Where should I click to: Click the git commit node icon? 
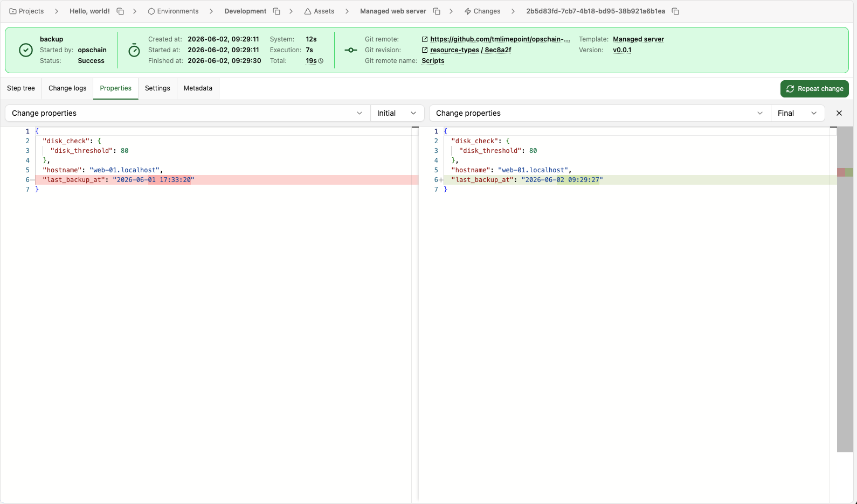[351, 50]
